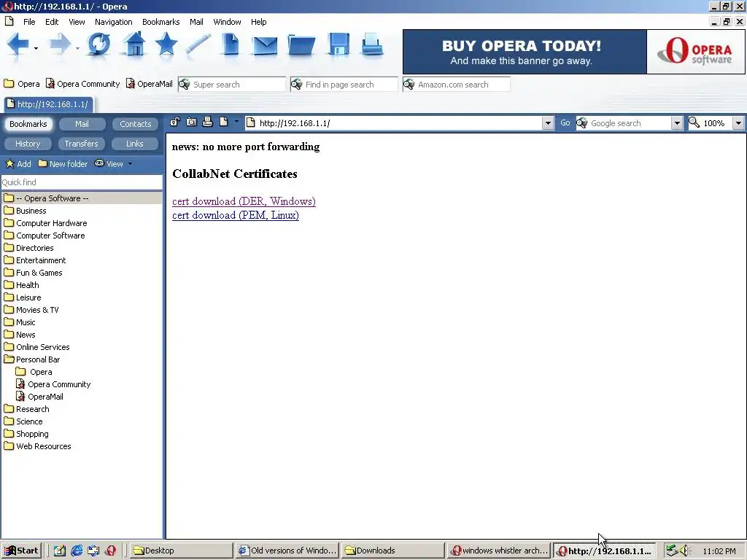This screenshot has width=747, height=560.
Task: Open the Bookmarks menu
Action: tap(161, 22)
